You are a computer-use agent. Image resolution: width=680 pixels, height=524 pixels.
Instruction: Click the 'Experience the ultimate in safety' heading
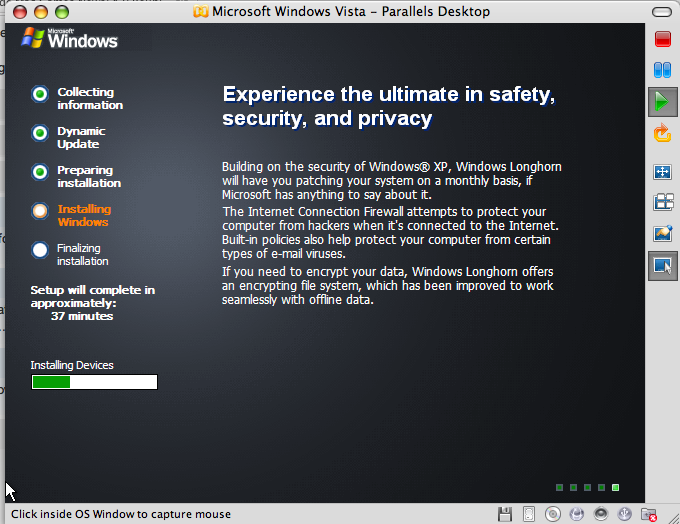coord(389,106)
